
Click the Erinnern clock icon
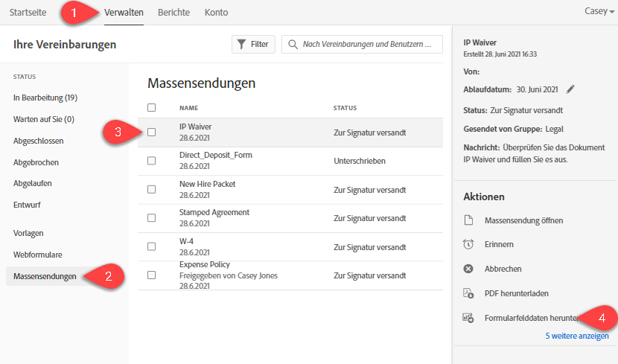click(x=468, y=244)
